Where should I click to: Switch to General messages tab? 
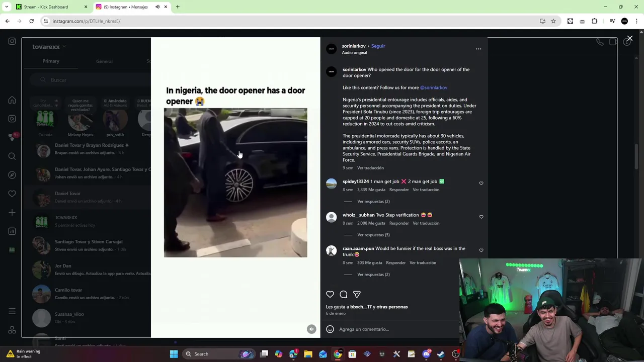point(104,61)
